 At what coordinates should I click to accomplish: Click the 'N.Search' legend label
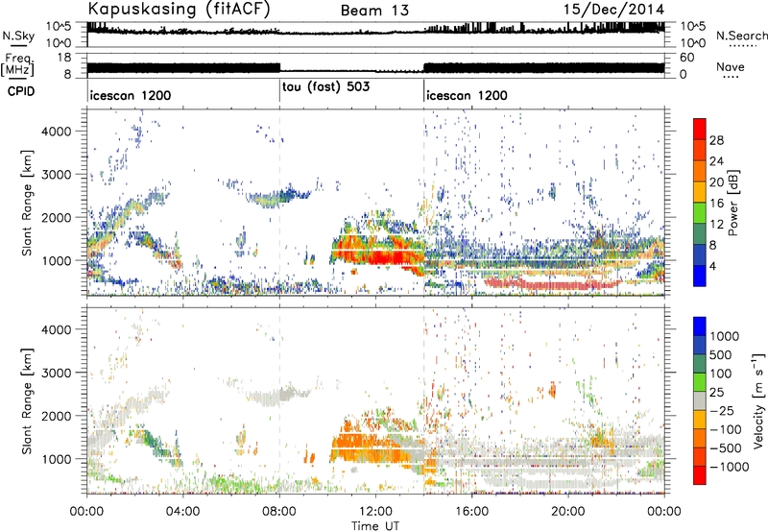click(741, 36)
